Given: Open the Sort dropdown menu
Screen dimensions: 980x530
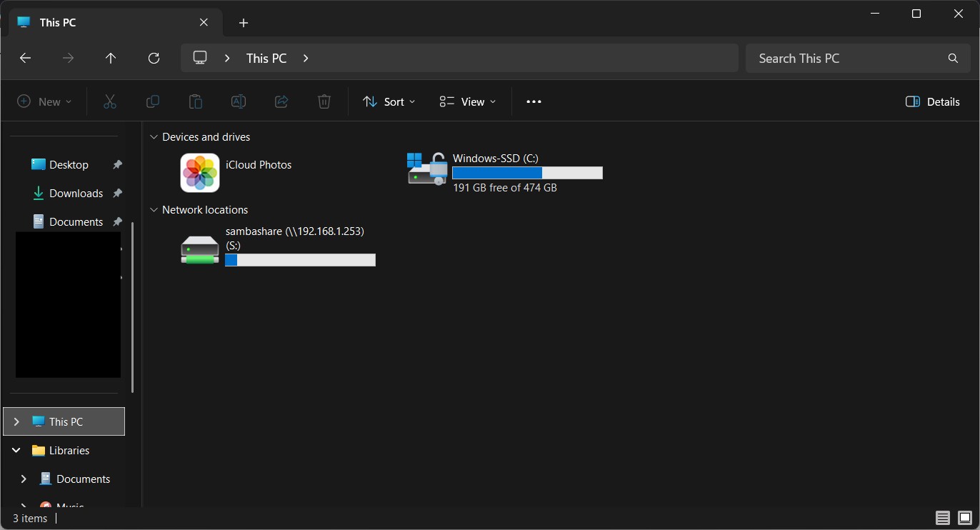Looking at the screenshot, I should tap(389, 101).
